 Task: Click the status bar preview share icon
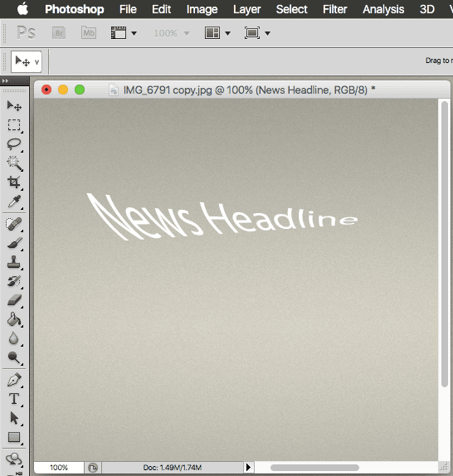93,468
